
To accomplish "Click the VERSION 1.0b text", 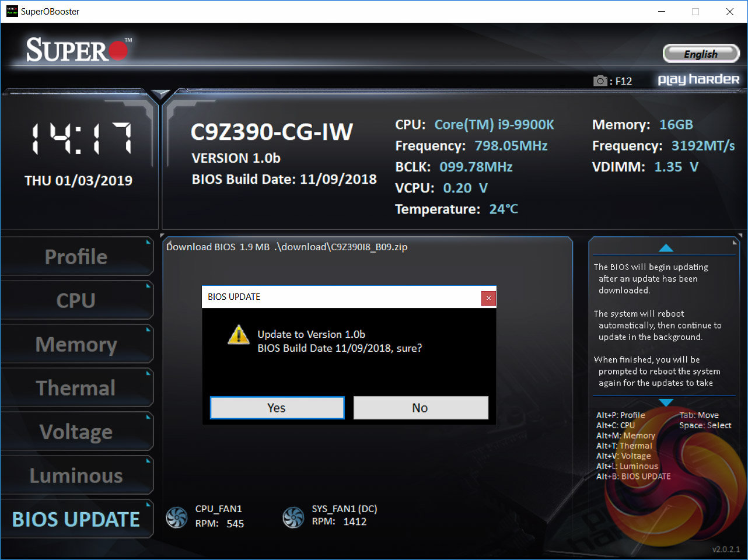I will tap(236, 158).
